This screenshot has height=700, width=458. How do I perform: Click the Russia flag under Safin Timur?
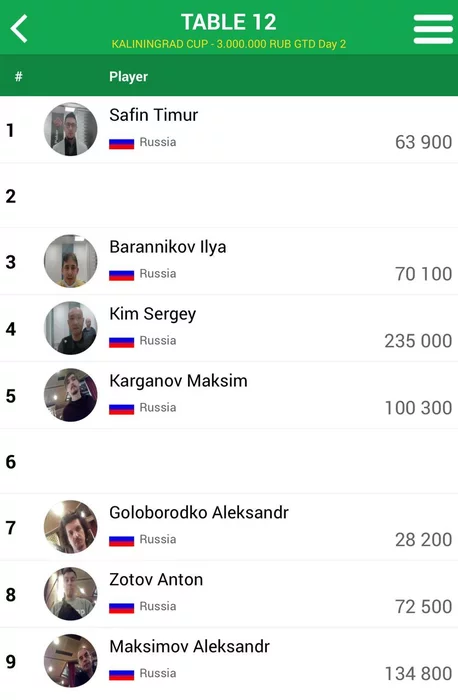pos(121,143)
